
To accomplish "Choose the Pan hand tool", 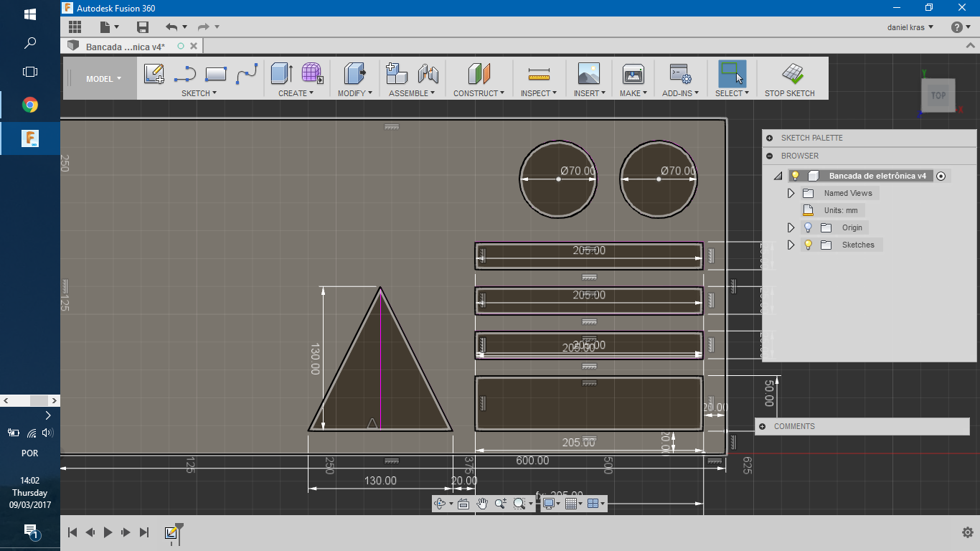I will [482, 504].
